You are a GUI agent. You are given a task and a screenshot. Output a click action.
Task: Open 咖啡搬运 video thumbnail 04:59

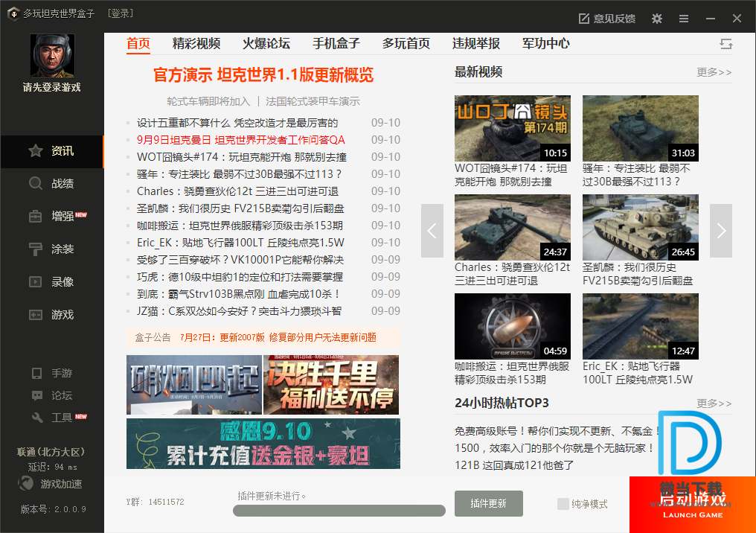pos(513,326)
